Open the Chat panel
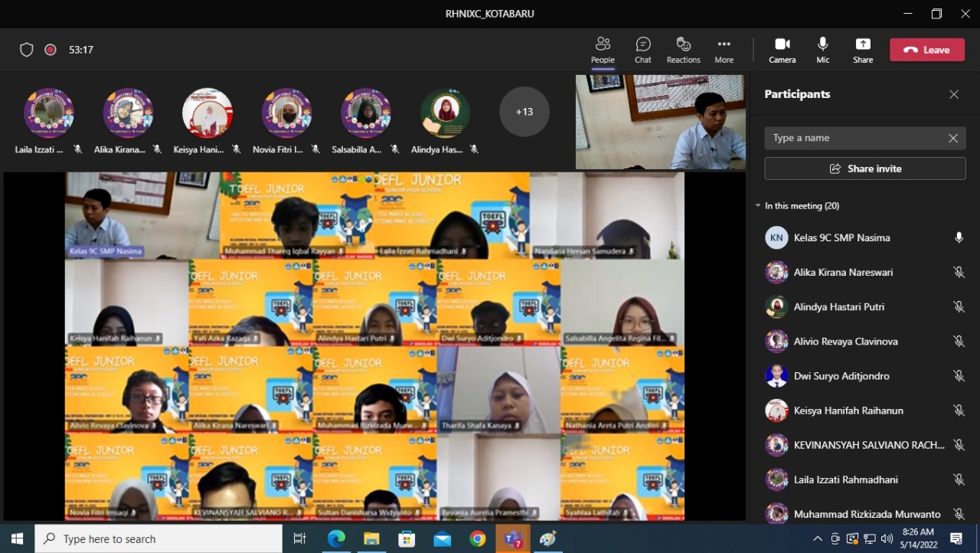Image resolution: width=980 pixels, height=553 pixels. (642, 50)
